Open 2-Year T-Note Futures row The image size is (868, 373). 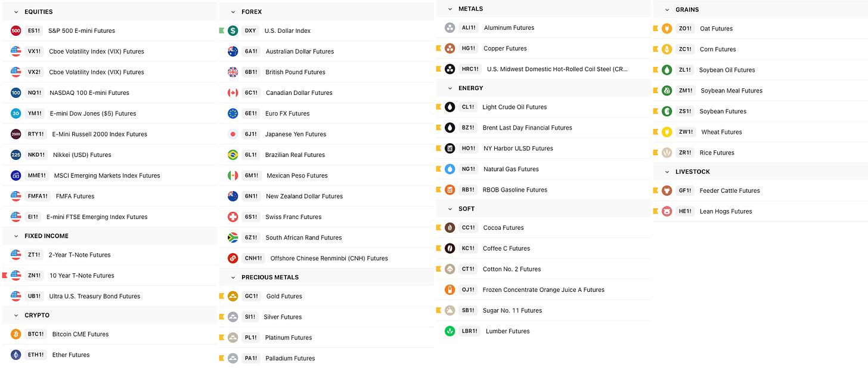(x=109, y=255)
